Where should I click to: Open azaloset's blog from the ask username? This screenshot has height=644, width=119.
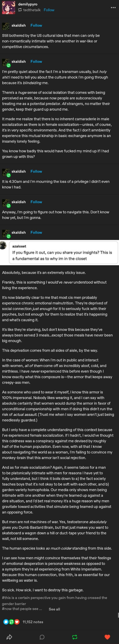19,246
